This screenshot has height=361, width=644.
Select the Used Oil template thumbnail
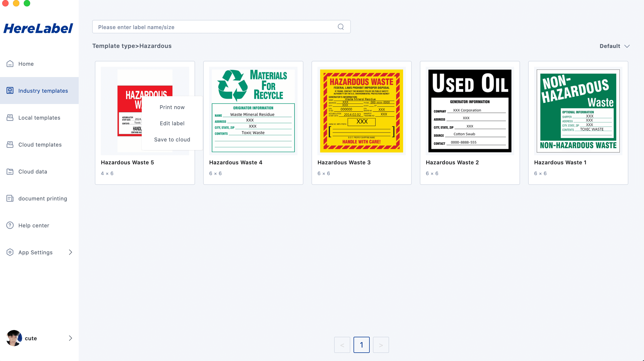click(470, 111)
